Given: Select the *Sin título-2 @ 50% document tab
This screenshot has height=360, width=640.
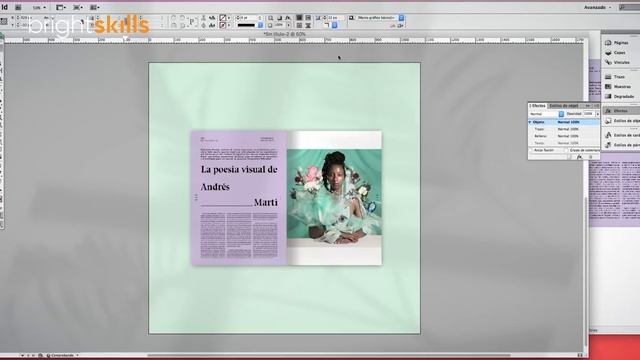Looking at the screenshot, I should pos(284,34).
